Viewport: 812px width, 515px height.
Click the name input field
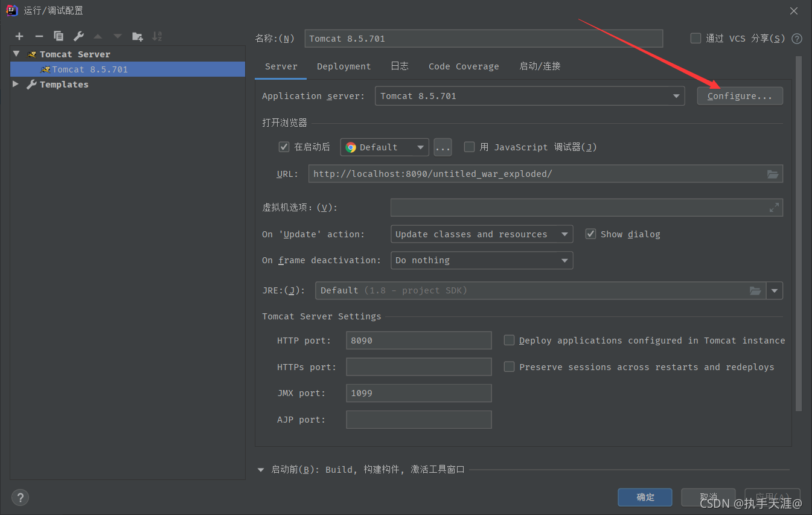[484, 39]
